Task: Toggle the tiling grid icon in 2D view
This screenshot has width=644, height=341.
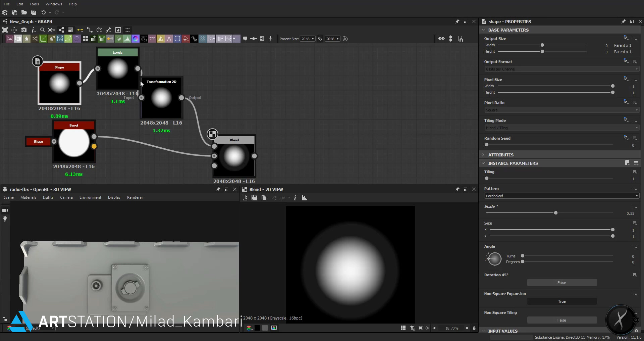Action: click(403, 328)
